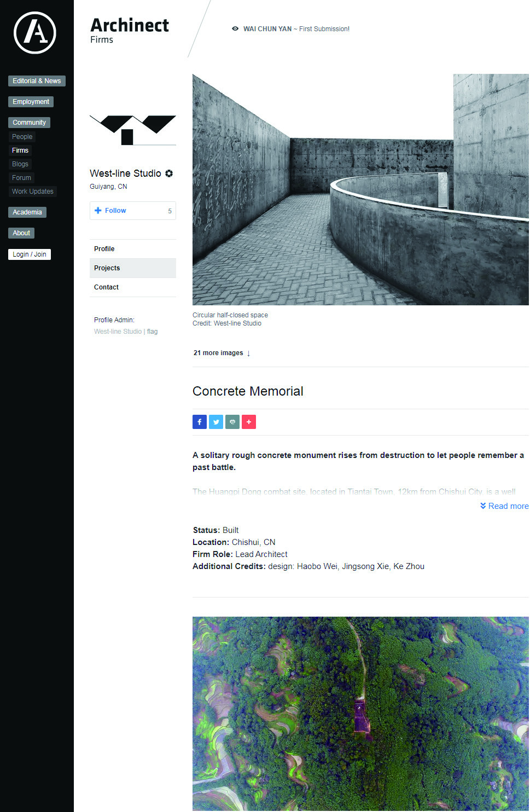Click the Firm Role: Lead Architect line

coord(240,554)
